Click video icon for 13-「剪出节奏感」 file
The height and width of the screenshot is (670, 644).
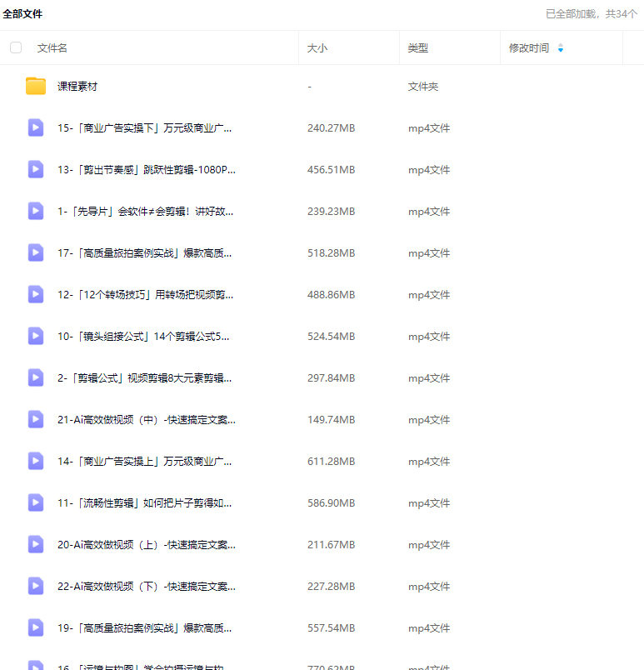coord(36,169)
